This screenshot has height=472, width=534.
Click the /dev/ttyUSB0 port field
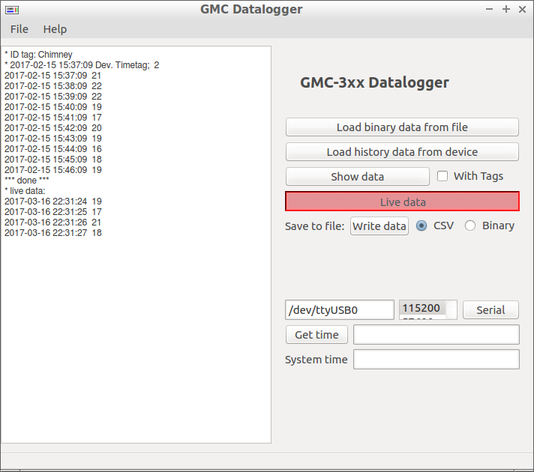point(340,310)
